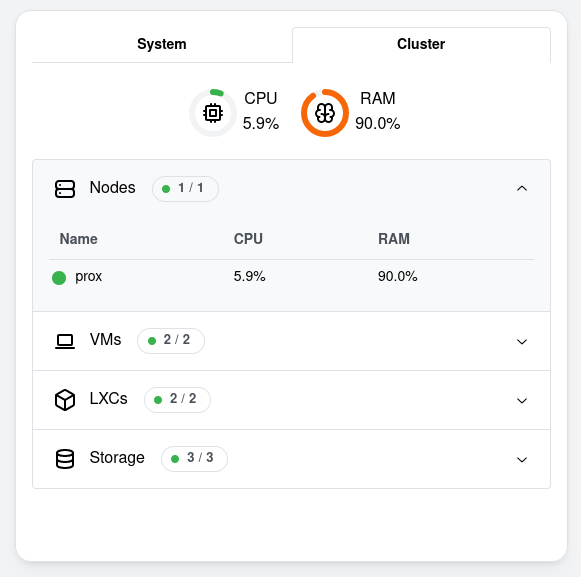
Task: Click the RAM brain icon gauge
Action: coord(325,113)
